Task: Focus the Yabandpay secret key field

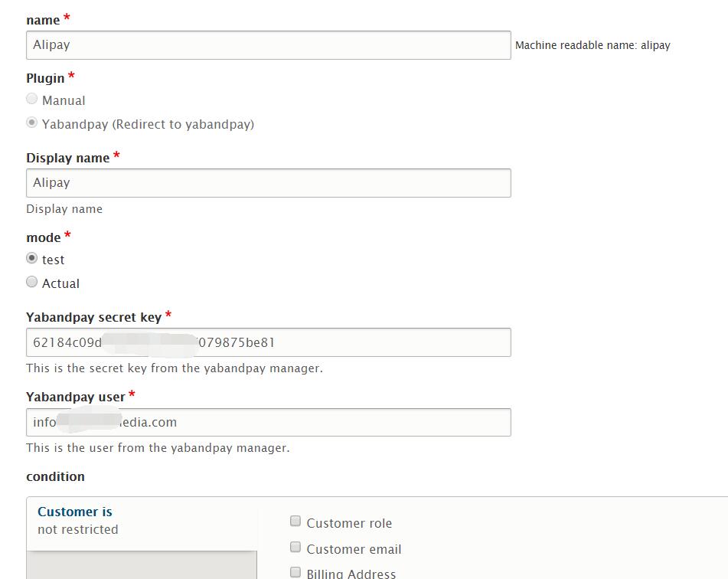Action: 268,342
